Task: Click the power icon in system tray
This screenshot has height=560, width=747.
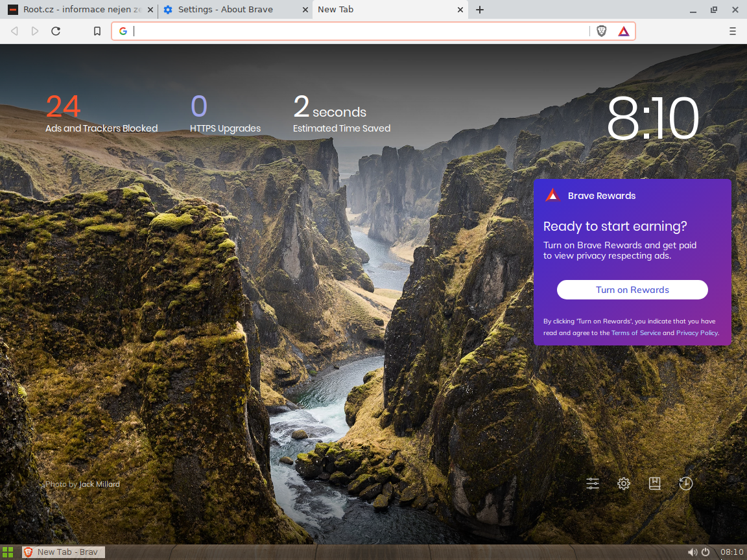Action: 705,552
